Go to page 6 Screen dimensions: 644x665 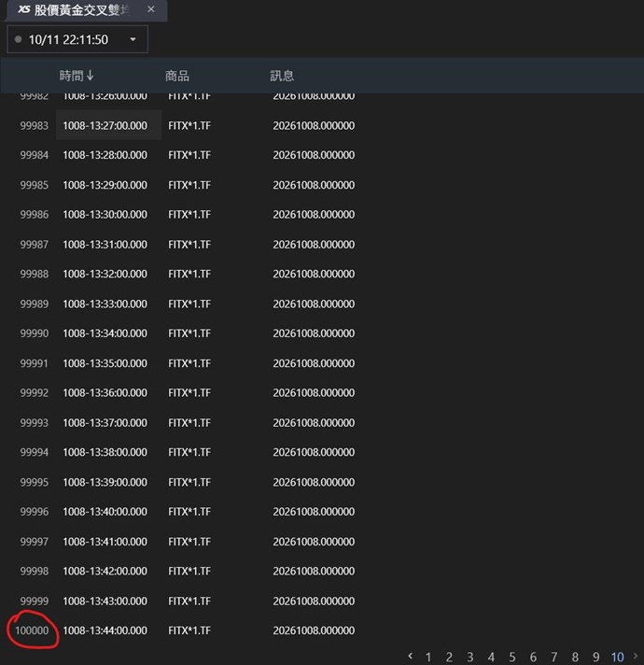(x=533, y=657)
